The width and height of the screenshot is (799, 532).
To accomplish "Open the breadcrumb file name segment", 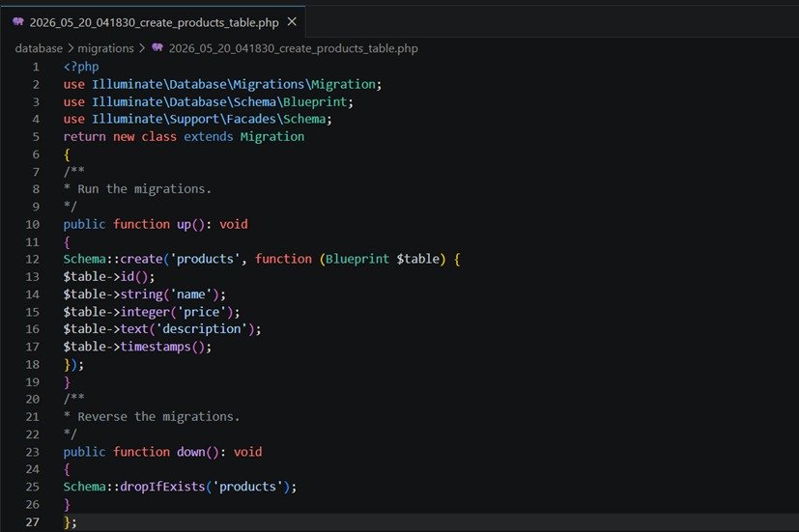I will 293,48.
